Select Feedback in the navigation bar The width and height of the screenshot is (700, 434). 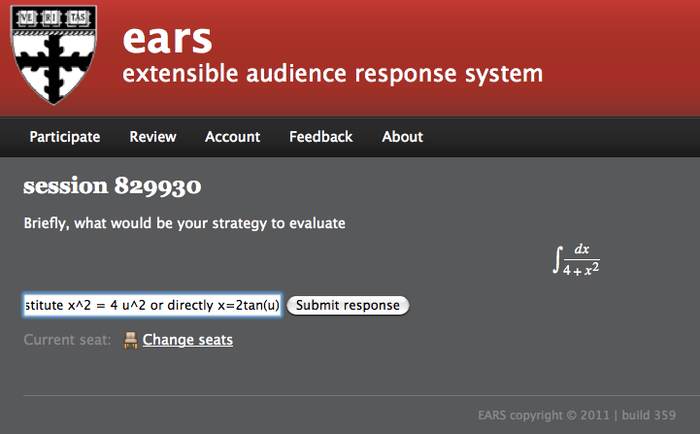[321, 137]
